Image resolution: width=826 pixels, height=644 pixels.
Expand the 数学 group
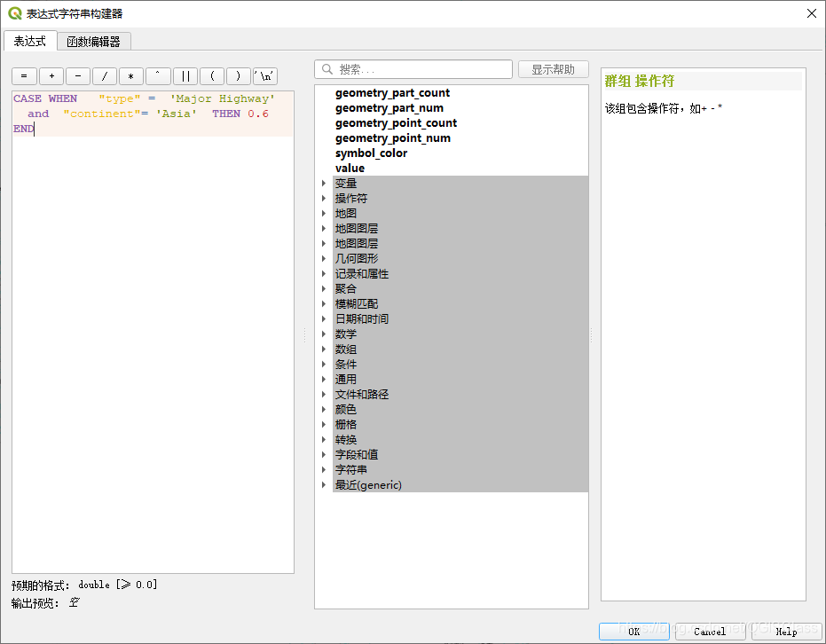(x=324, y=334)
